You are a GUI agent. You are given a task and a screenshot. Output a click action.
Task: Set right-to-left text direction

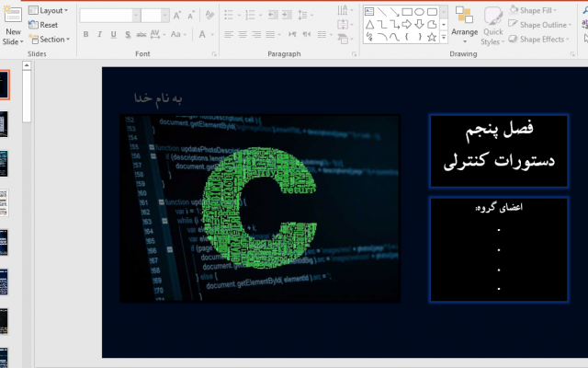pyautogui.click(x=306, y=35)
